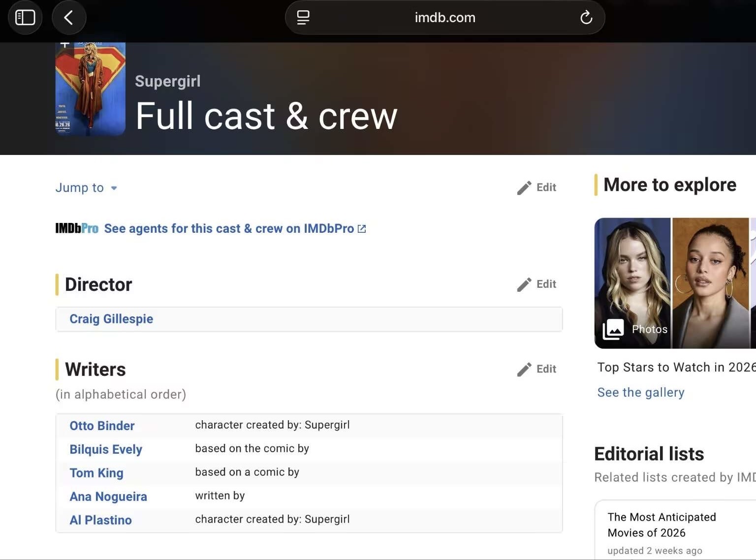This screenshot has width=756, height=560.
Task: Open Bilquis Evely's page
Action: pyautogui.click(x=106, y=449)
